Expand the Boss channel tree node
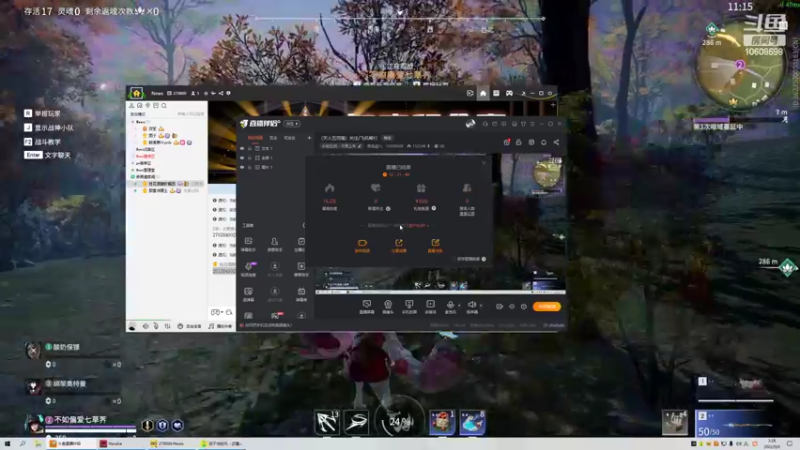Image resolution: width=800 pixels, height=450 pixels. pyautogui.click(x=133, y=122)
